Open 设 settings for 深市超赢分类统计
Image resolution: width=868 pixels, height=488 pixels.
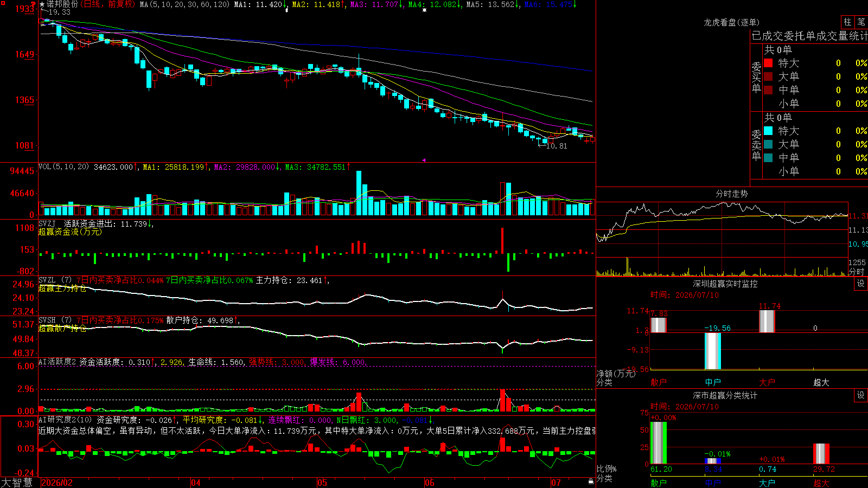(860, 395)
